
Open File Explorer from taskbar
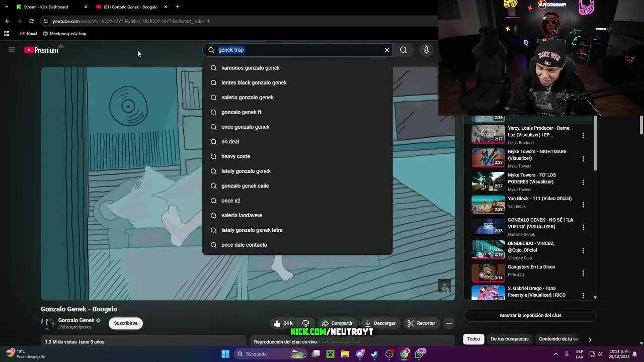point(345,354)
